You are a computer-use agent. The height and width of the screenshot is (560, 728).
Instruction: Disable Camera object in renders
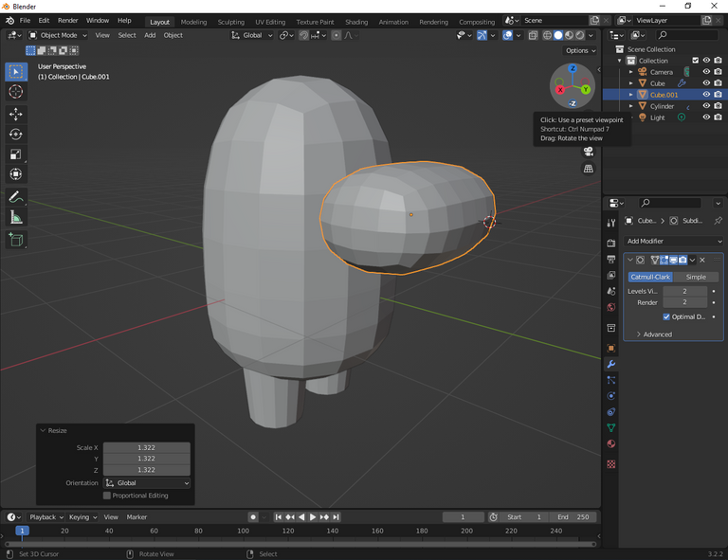(718, 72)
